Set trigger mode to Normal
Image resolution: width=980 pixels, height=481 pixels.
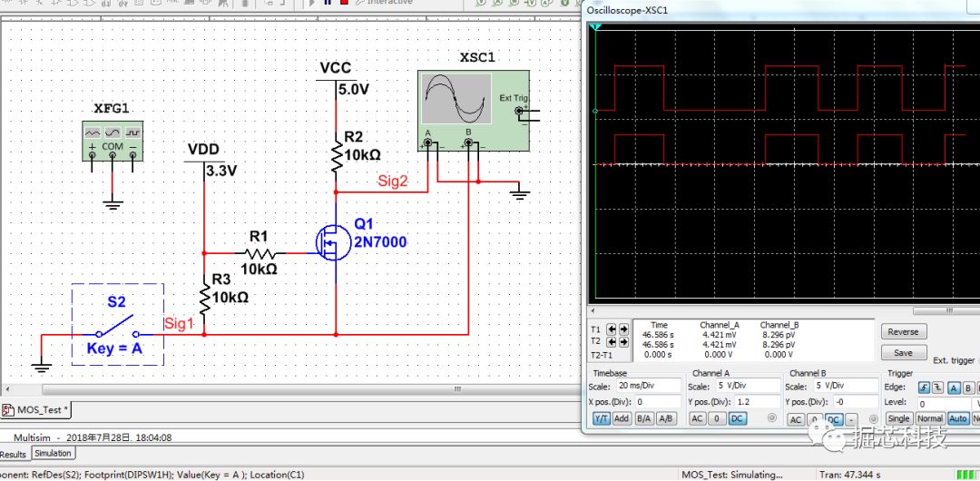click(x=930, y=418)
